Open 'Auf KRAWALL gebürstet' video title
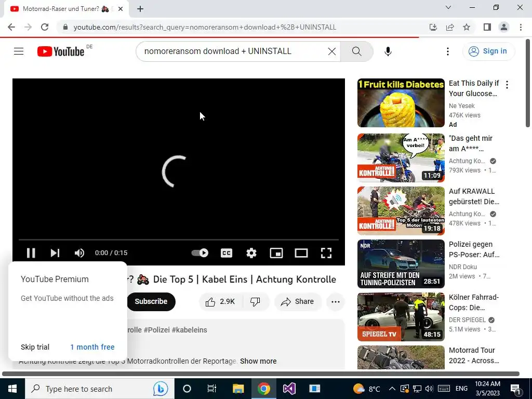Viewport: 532px width, 399px height. (x=474, y=196)
